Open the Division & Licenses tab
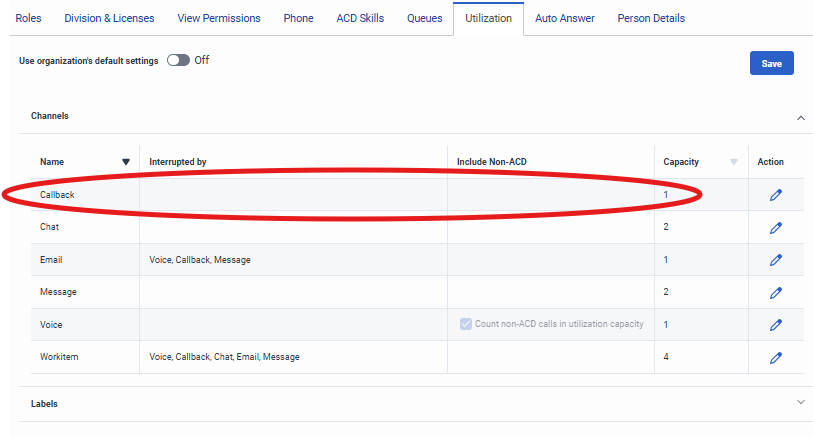Viewport: 813px width, 437px height. 109,18
